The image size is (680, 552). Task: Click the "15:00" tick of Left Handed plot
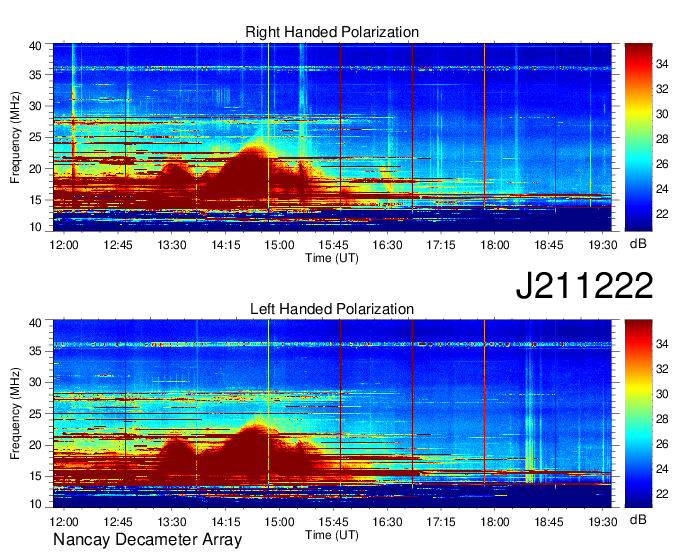(x=279, y=522)
